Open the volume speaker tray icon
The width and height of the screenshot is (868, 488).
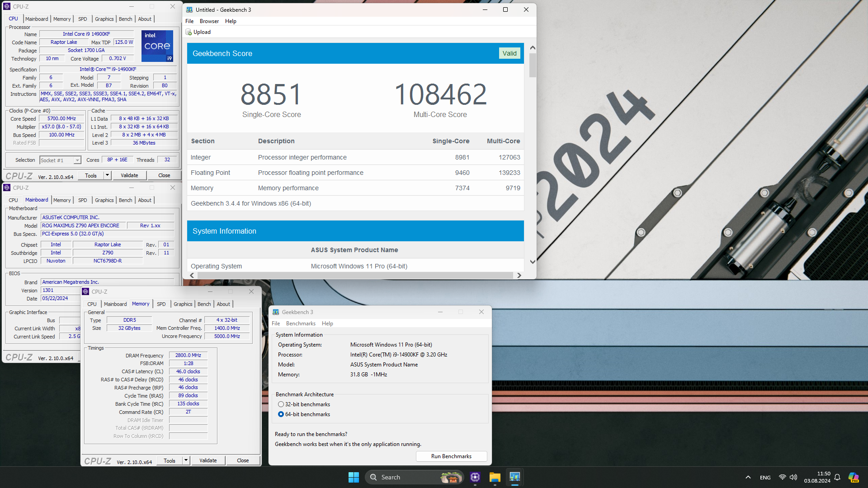coord(793,477)
